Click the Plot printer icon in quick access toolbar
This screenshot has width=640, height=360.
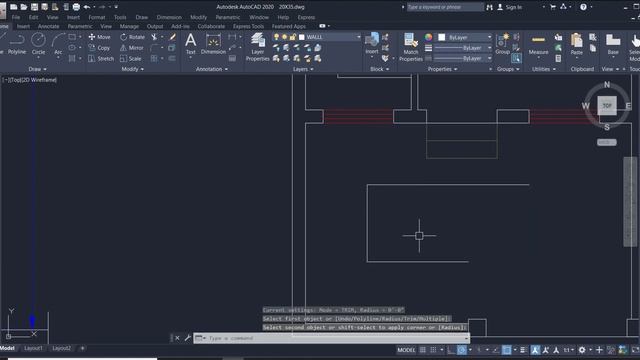(x=76, y=7)
